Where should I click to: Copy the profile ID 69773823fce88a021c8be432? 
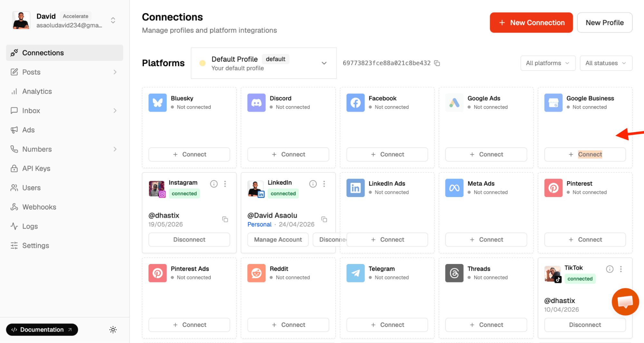437,63
